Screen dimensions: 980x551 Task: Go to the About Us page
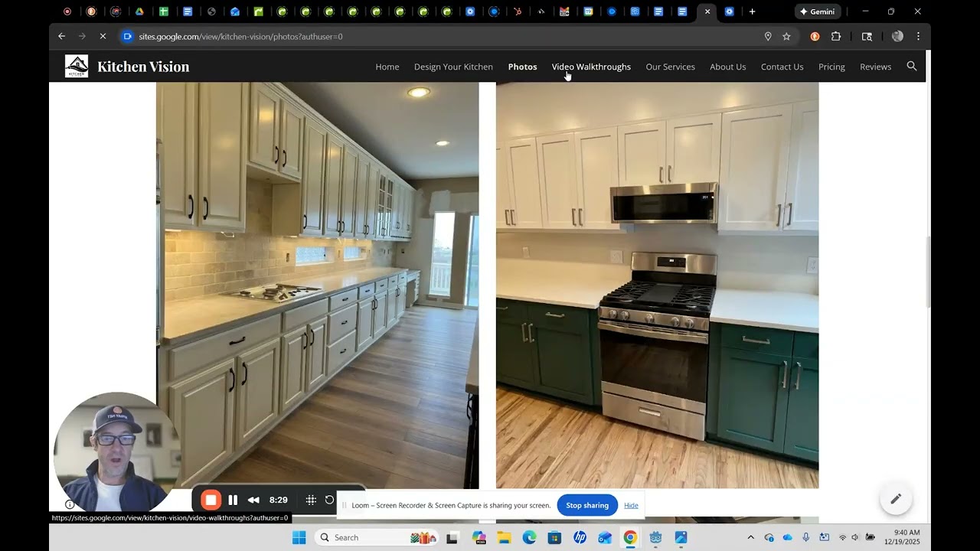pyautogui.click(x=727, y=67)
